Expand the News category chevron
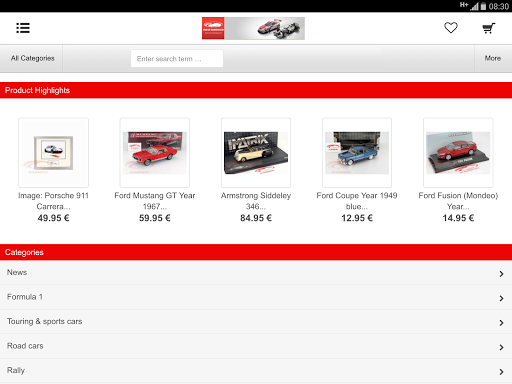Screen dimensions: 512x384 501,274
